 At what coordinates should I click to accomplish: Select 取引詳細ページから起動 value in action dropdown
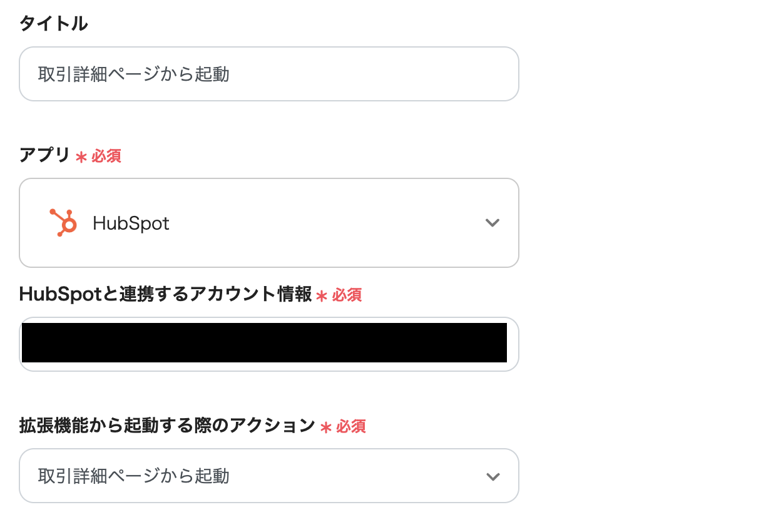click(134, 476)
